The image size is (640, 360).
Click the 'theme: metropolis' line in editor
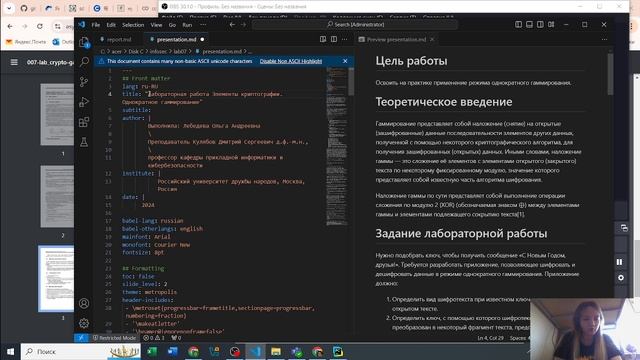tap(149, 292)
